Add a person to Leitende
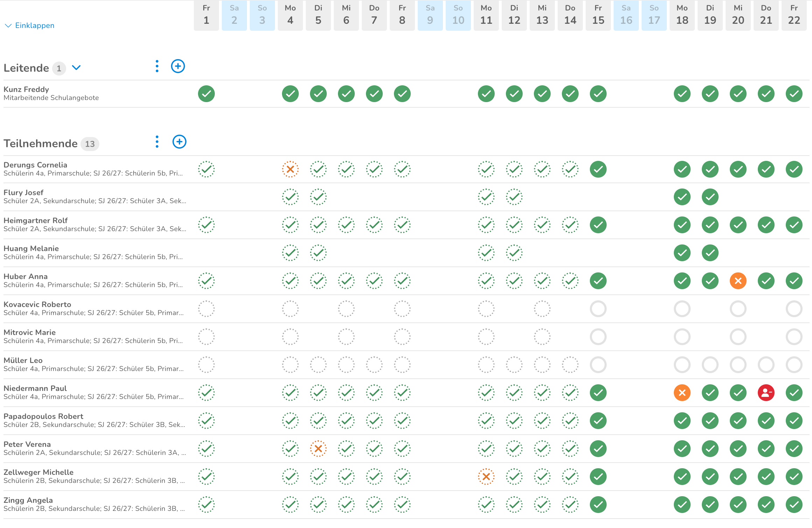 pos(178,66)
